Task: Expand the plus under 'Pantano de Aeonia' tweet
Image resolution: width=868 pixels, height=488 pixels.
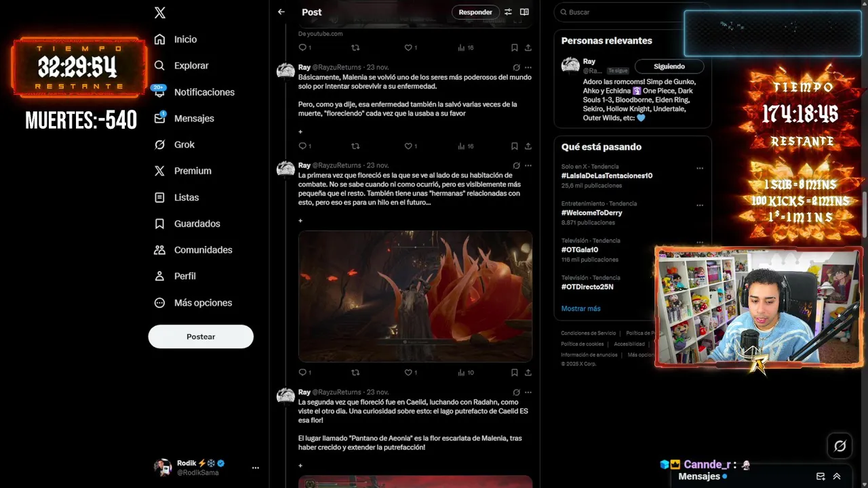Action: point(300,466)
